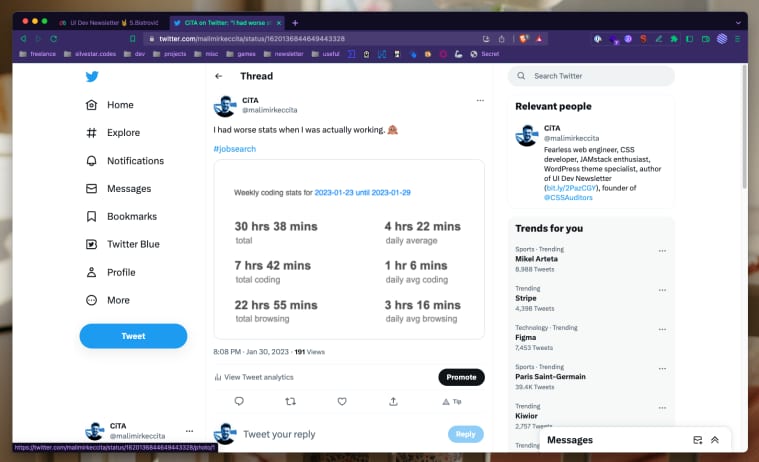Open the silvestar.codes bookmarks folder
The height and width of the screenshot is (462, 759).
pyautogui.click(x=90, y=54)
